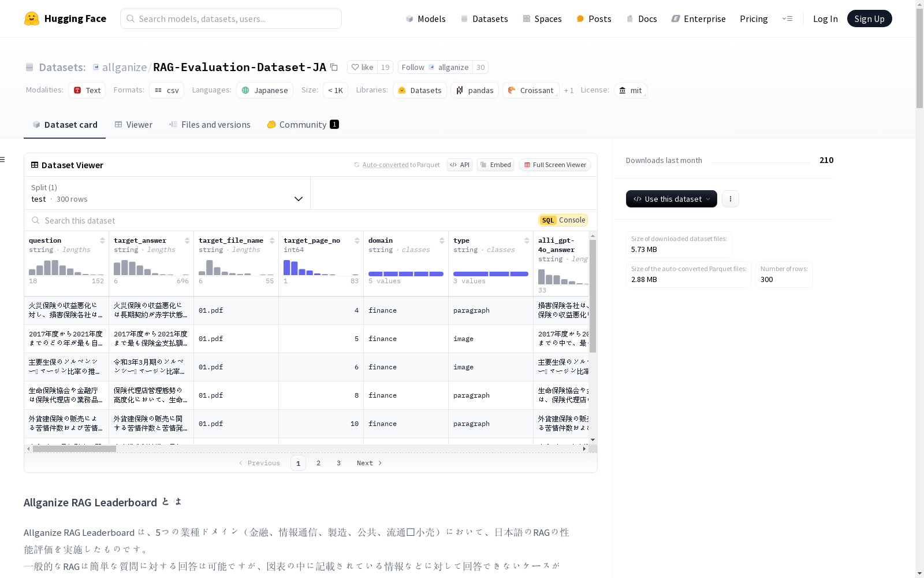This screenshot has width=924, height=578.
Task: Click the Text modality tag
Action: [x=87, y=90]
